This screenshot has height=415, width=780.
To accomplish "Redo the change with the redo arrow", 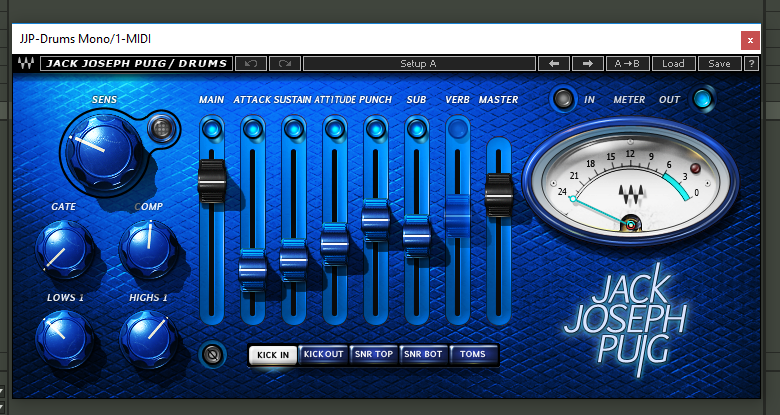I will pyautogui.click(x=285, y=64).
